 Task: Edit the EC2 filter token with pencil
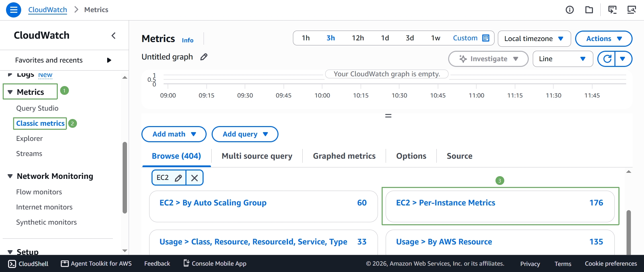pos(178,178)
